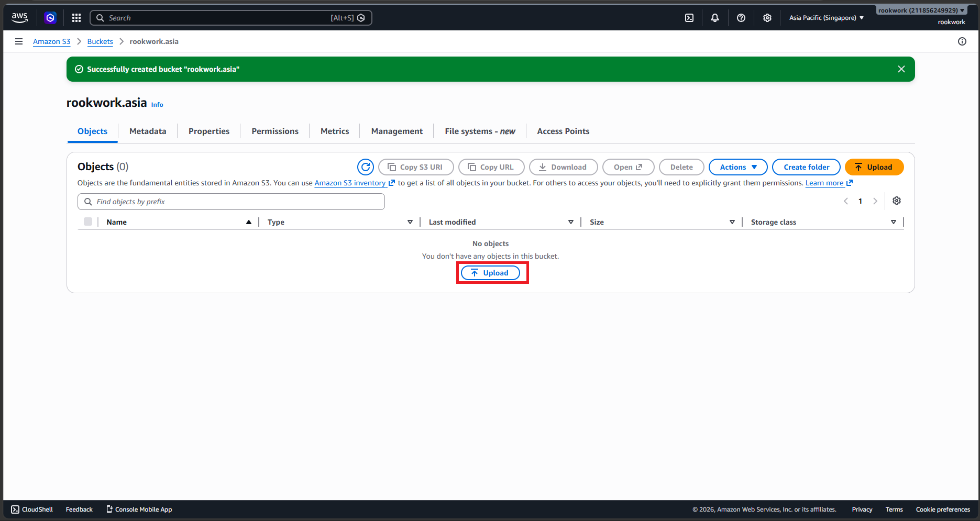Open the AWS home logo

20,17
